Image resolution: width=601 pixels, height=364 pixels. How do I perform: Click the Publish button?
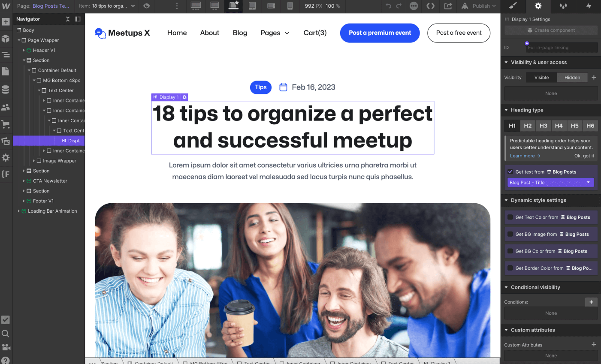[477, 6]
